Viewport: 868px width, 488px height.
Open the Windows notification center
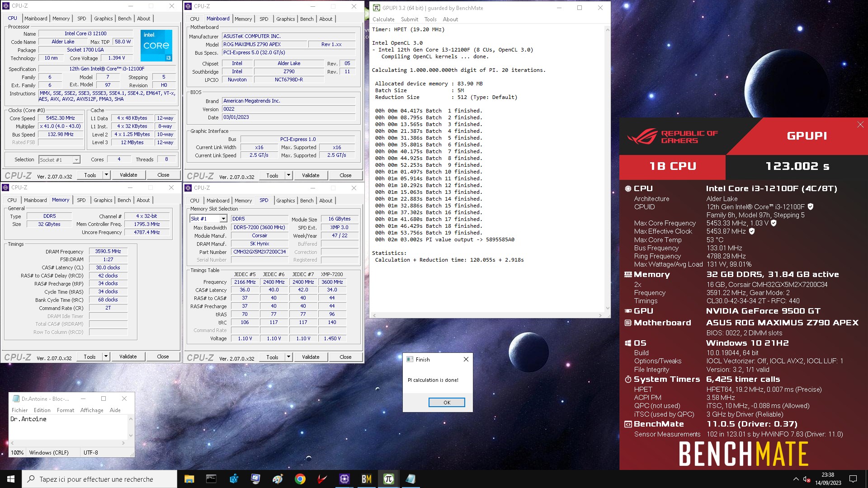tap(853, 479)
